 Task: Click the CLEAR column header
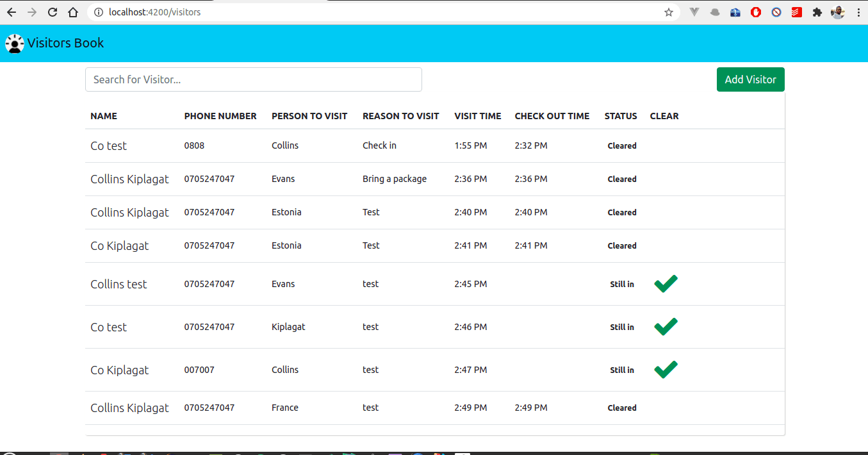click(664, 116)
